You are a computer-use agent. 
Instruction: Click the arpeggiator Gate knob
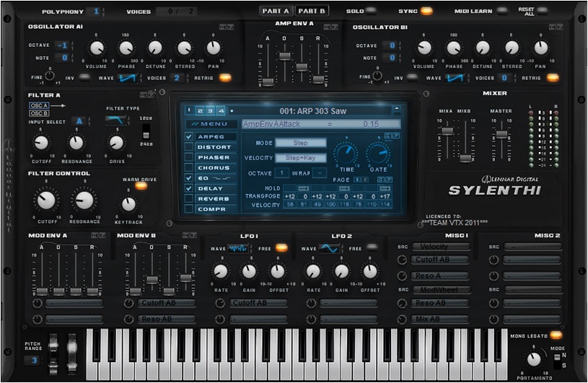(x=378, y=154)
